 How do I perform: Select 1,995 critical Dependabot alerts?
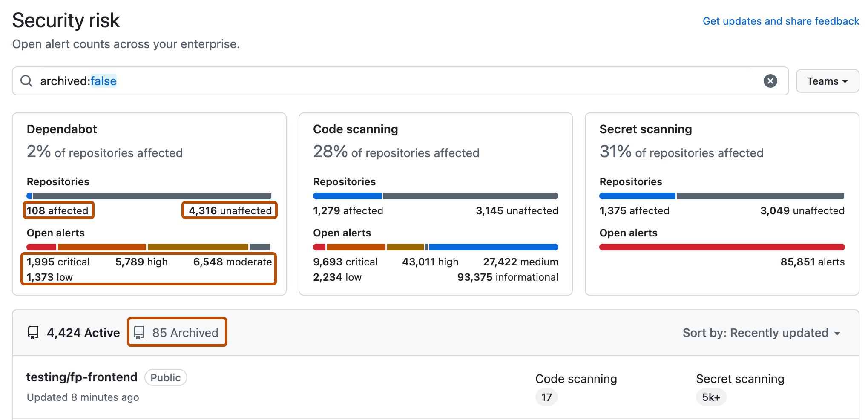pos(58,262)
